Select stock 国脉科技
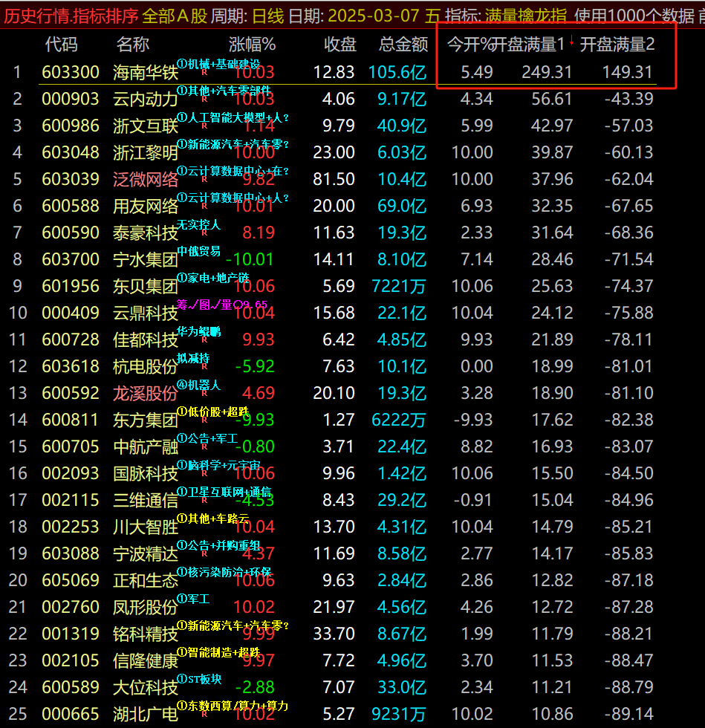The image size is (705, 728). coord(146,474)
